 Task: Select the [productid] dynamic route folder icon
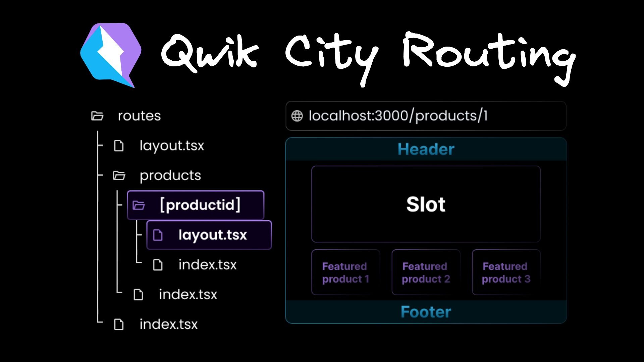pos(140,205)
